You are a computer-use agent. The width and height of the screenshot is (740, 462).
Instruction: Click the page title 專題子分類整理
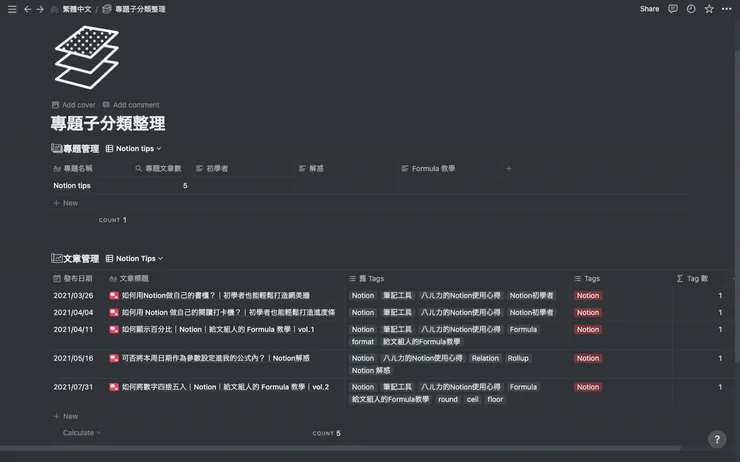click(x=108, y=124)
